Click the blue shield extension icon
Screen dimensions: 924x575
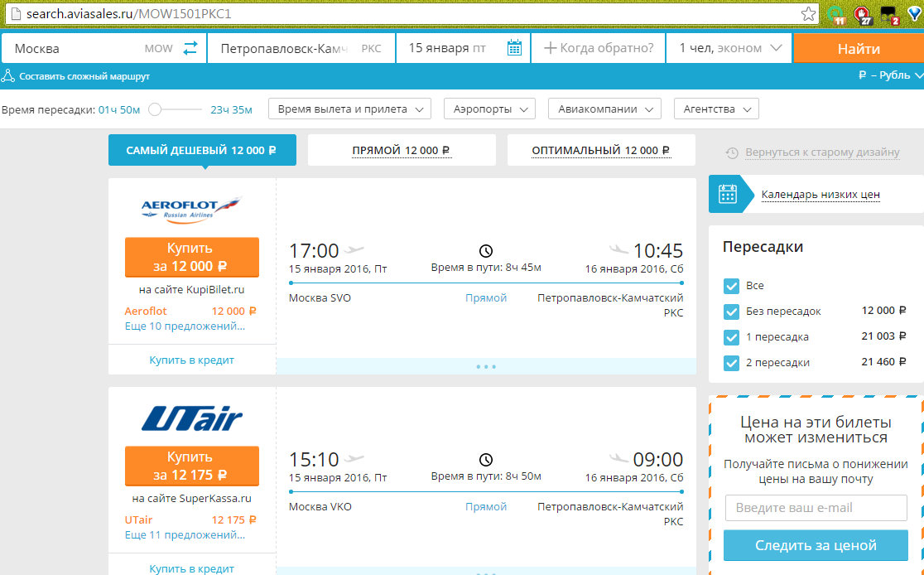point(915,14)
